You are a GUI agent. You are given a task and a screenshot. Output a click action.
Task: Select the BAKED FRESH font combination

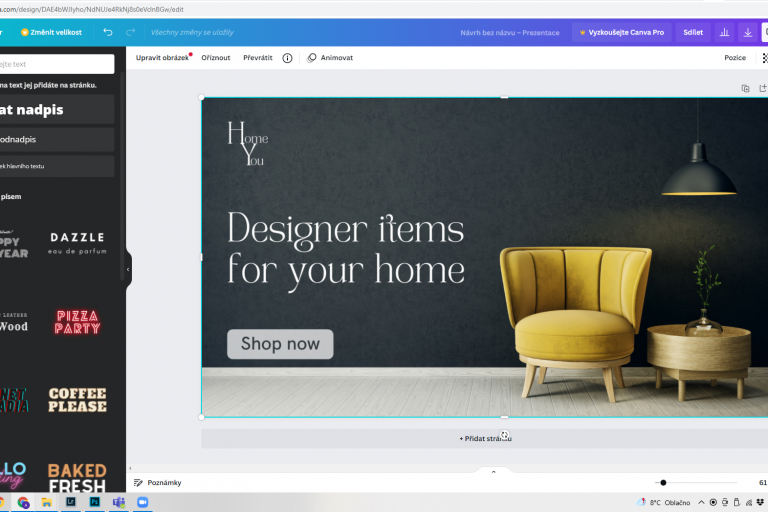pos(77,478)
